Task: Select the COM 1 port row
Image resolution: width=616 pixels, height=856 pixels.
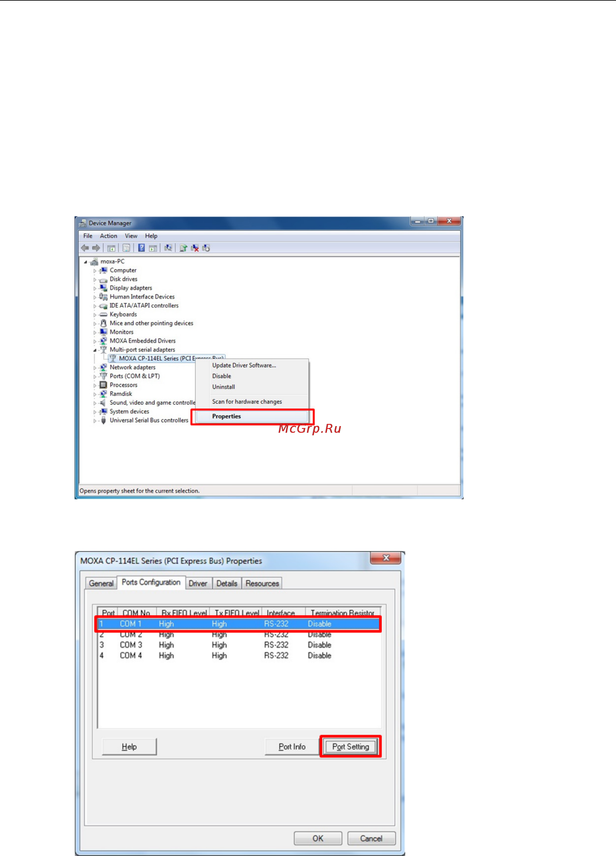Action: pos(238,623)
